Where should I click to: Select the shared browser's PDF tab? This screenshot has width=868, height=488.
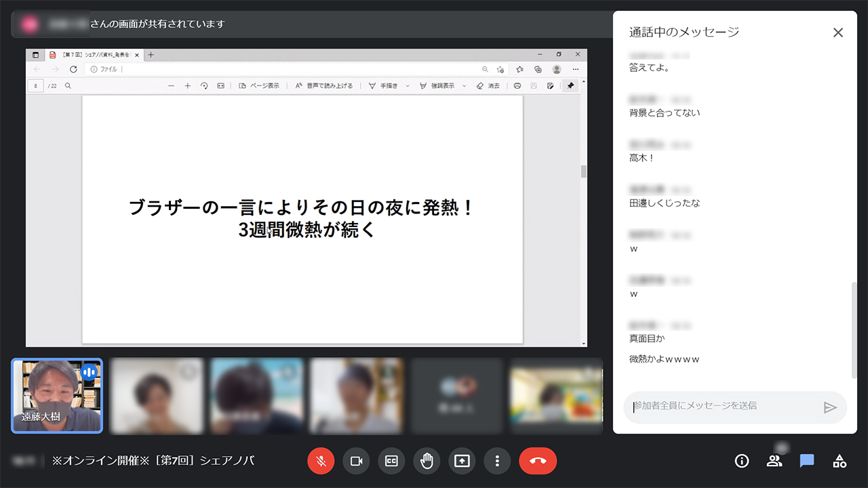pos(93,55)
